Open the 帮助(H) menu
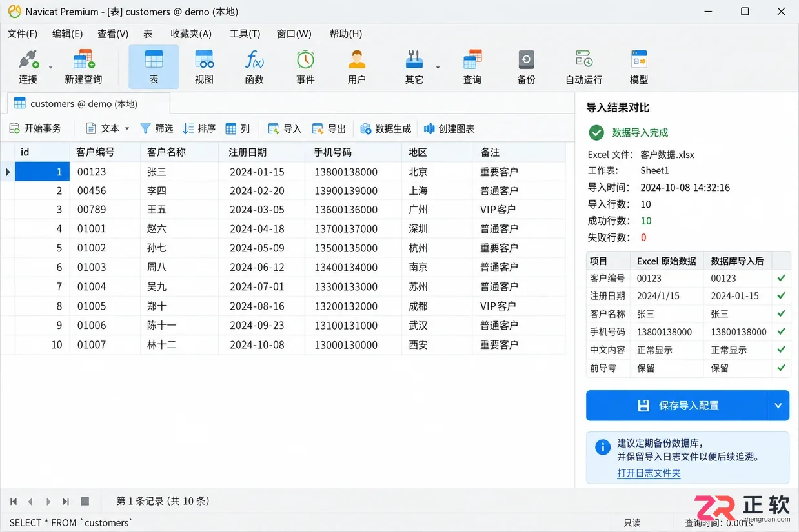Viewport: 799px width, 532px height. pyautogui.click(x=346, y=34)
